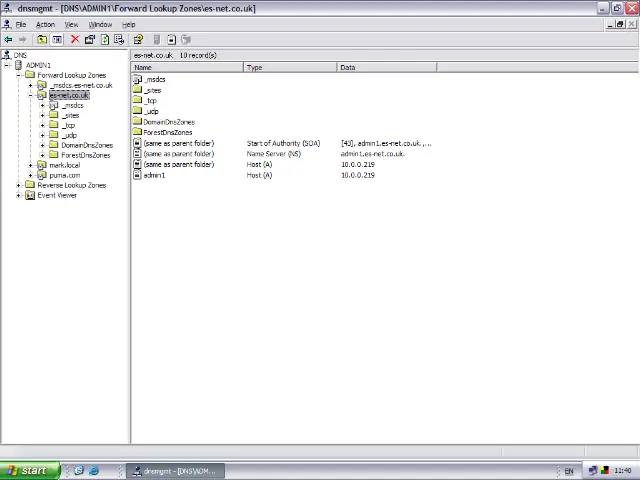This screenshot has width=640, height=480.
Task: Open Properties from the toolbar
Action: (90, 40)
